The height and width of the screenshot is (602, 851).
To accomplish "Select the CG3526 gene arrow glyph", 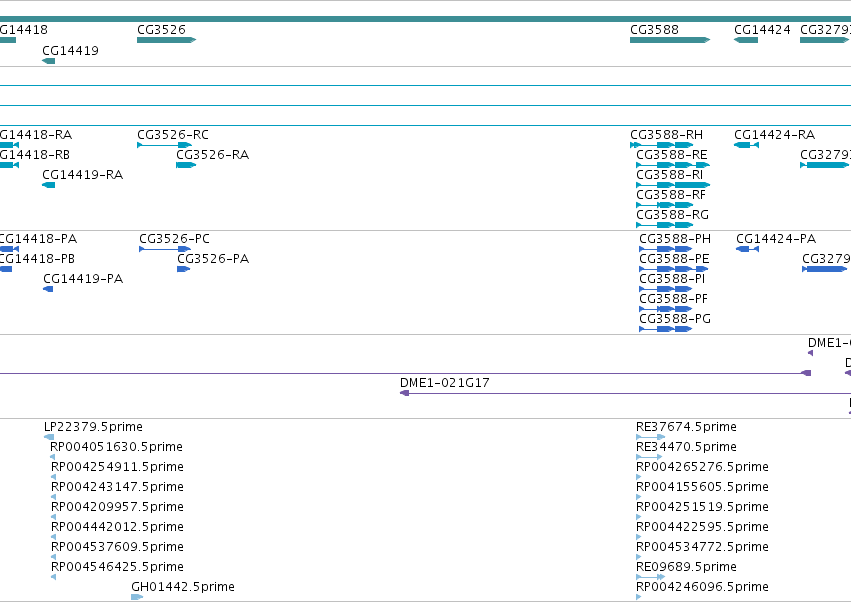I will (x=166, y=40).
